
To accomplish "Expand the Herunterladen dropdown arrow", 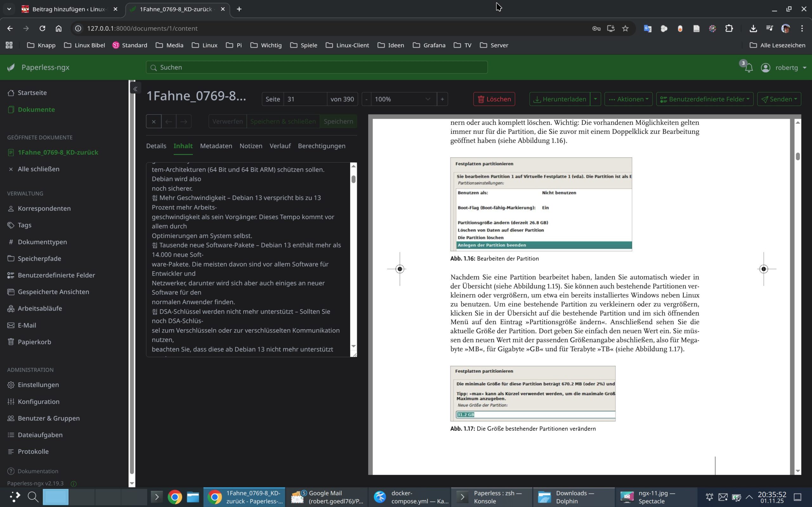I will (x=595, y=99).
